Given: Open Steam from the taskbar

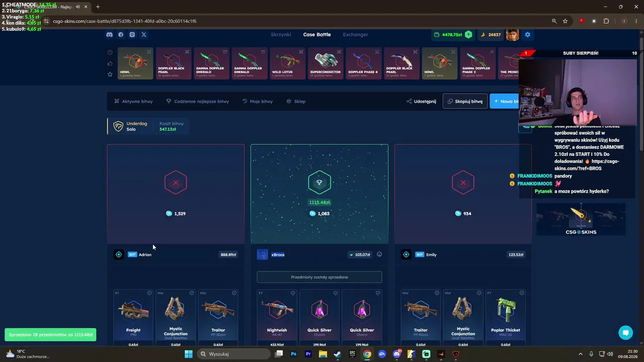Looking at the screenshot, I should 338,354.
